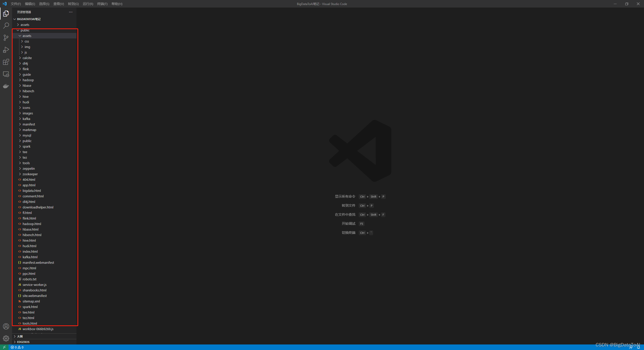Click the Explorer more actions ellipsis
The image size is (644, 350).
[71, 12]
